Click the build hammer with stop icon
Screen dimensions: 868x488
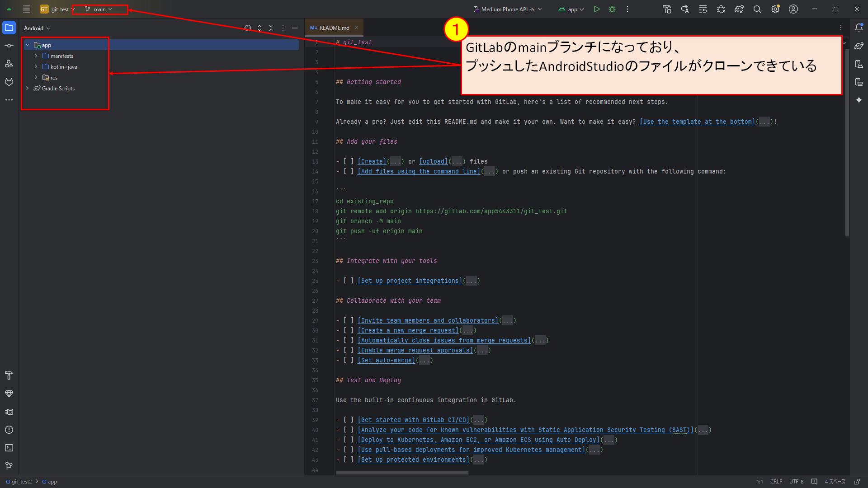[667, 9]
